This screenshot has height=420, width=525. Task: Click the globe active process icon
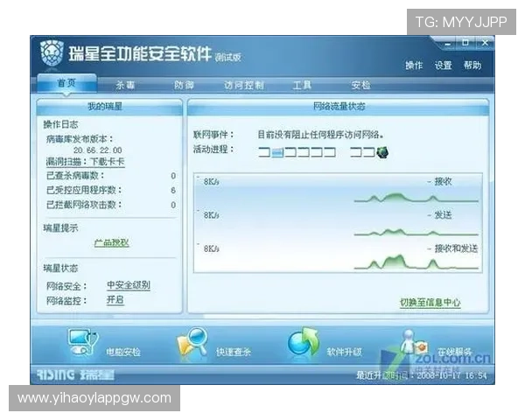(382, 153)
